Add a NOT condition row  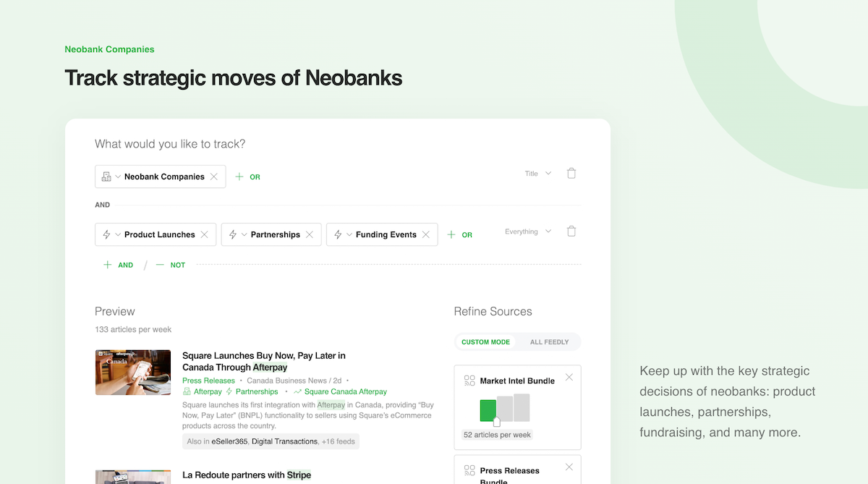(171, 265)
